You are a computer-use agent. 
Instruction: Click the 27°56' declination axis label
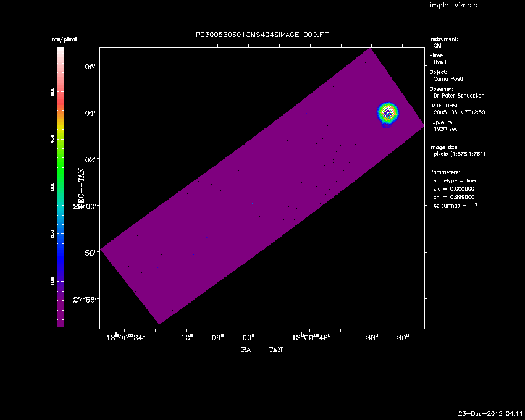click(85, 299)
